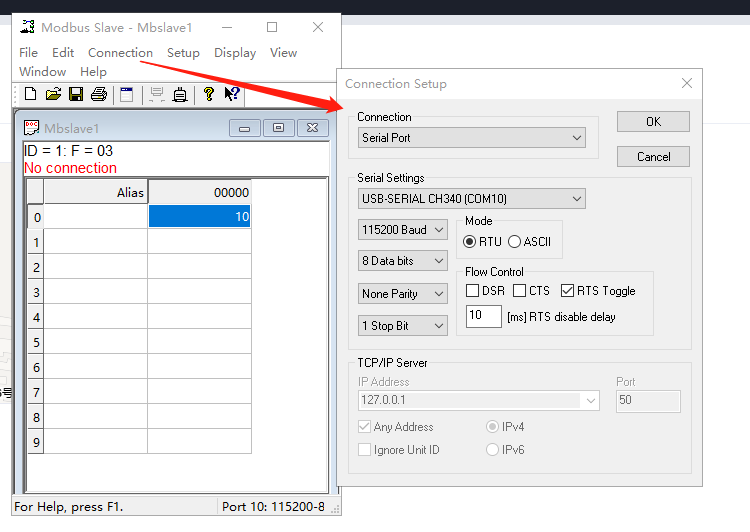Click the About question mark icon

208,94
